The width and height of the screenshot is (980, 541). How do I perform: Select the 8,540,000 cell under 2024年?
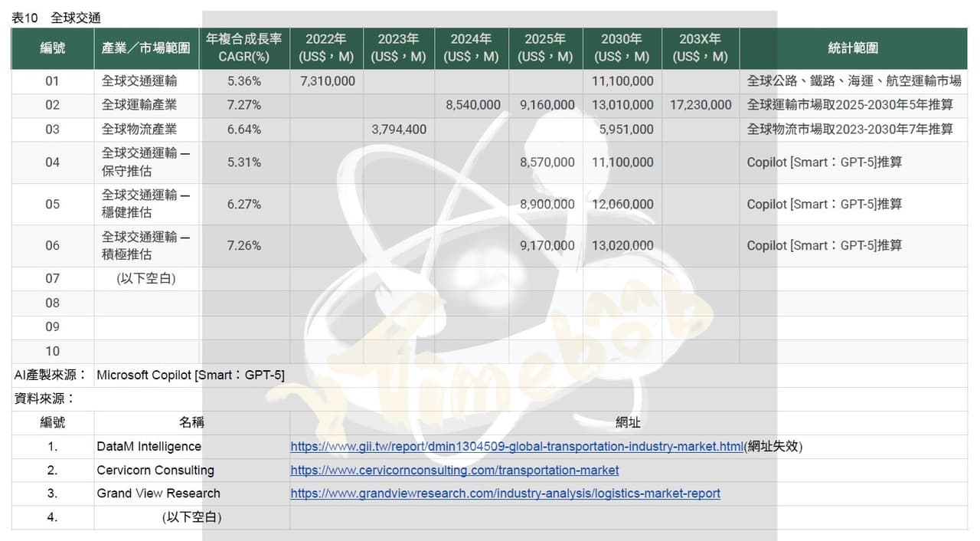(x=472, y=105)
